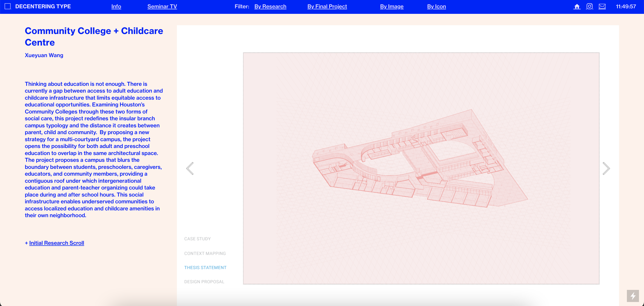Click the clock reading 11:49:57

[626, 7]
